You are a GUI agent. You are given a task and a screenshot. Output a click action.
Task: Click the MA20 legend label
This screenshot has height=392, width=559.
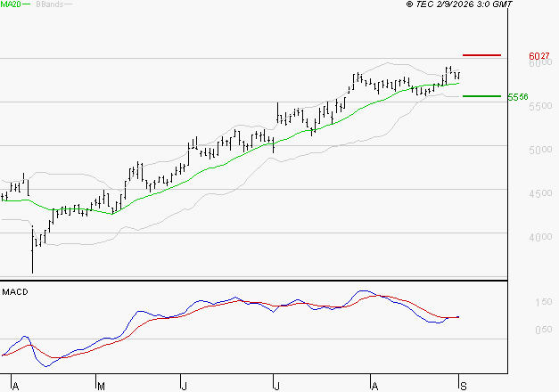click(x=11, y=4)
